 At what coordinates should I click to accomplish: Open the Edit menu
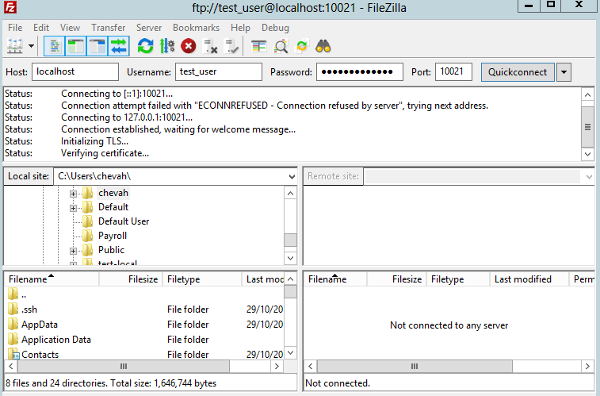41,28
